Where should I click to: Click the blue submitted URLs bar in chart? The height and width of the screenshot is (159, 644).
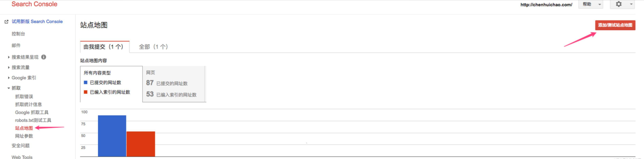point(112,136)
